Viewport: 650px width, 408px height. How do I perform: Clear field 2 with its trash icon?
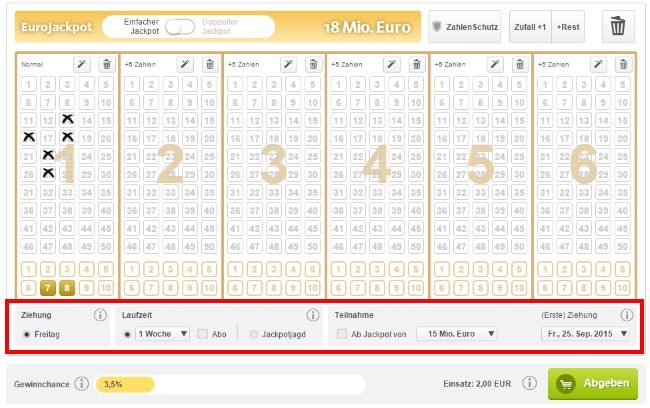[x=210, y=64]
